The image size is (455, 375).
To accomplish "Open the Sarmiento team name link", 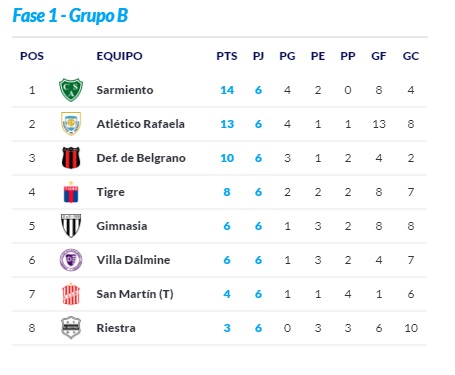I will pyautogui.click(x=125, y=90).
